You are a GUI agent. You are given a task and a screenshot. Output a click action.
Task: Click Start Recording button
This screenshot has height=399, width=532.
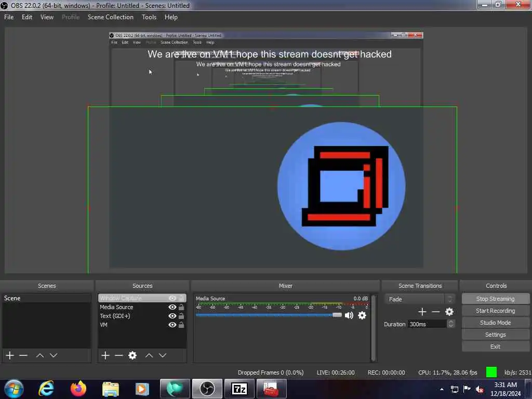pyautogui.click(x=495, y=311)
